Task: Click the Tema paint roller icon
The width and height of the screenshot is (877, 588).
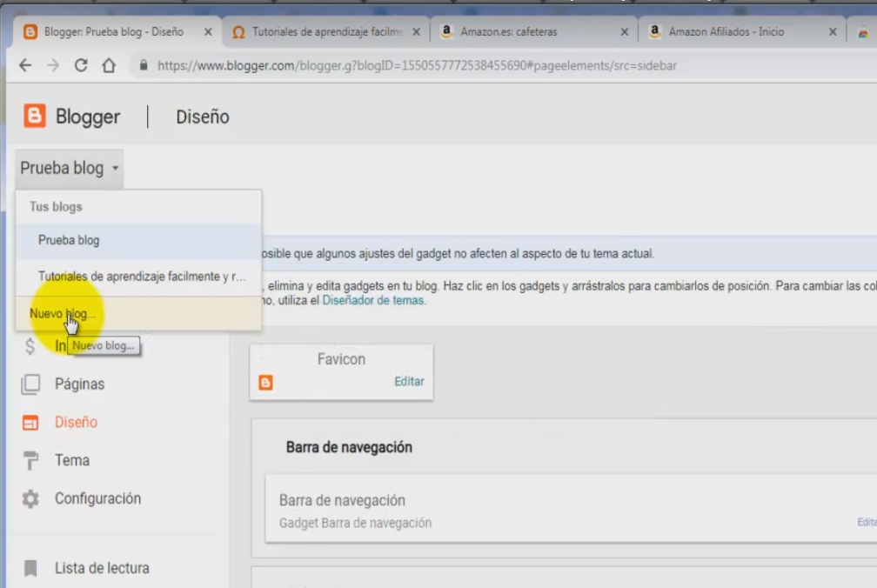Action: click(30, 460)
